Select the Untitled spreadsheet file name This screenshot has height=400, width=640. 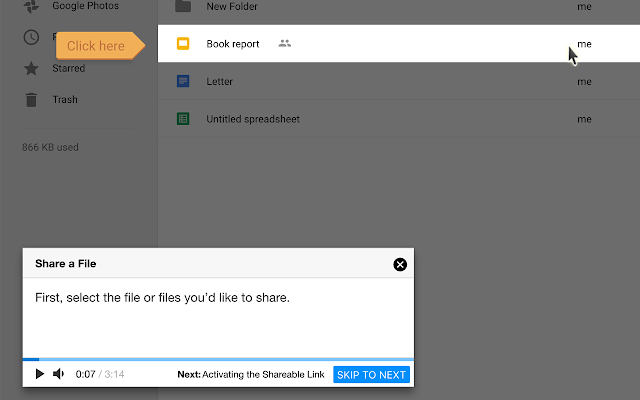(252, 119)
